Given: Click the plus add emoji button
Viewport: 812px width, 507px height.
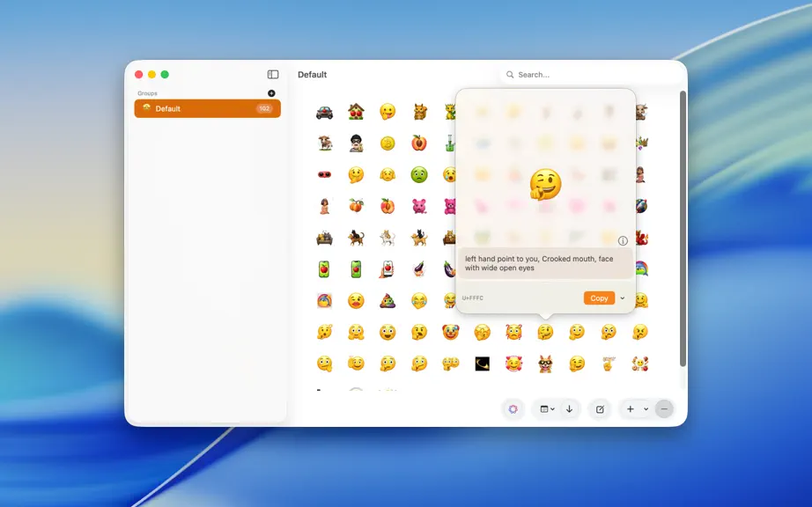Looking at the screenshot, I should click(631, 409).
